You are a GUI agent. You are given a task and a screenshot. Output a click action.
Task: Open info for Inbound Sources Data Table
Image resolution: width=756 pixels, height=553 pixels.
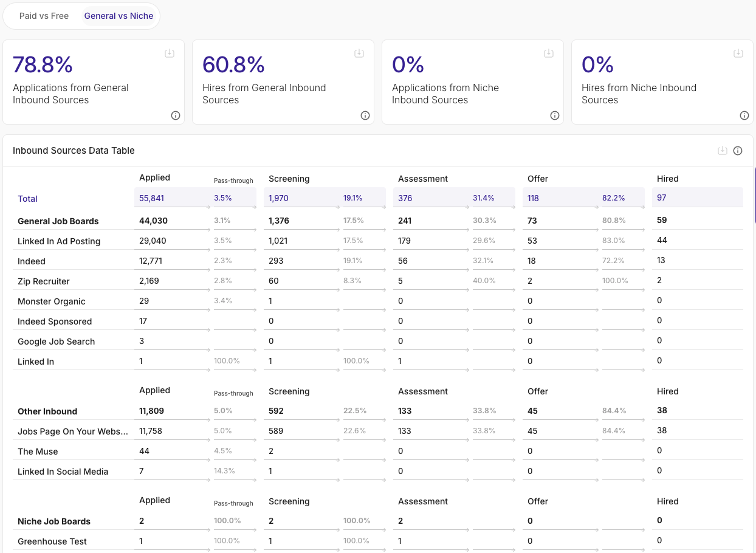click(x=738, y=151)
